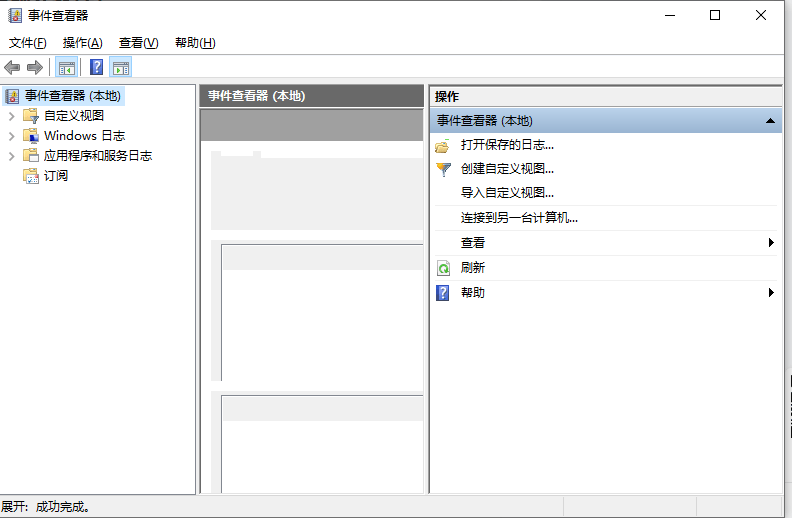The image size is (792, 518).
Task: Open the 文件(F) menu
Action: (28, 43)
